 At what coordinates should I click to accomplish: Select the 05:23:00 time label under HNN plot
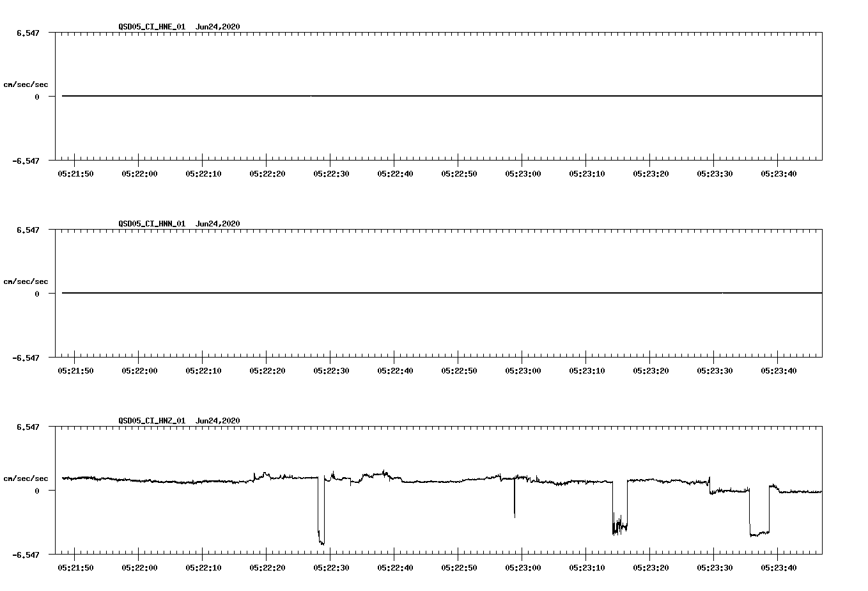click(x=523, y=370)
